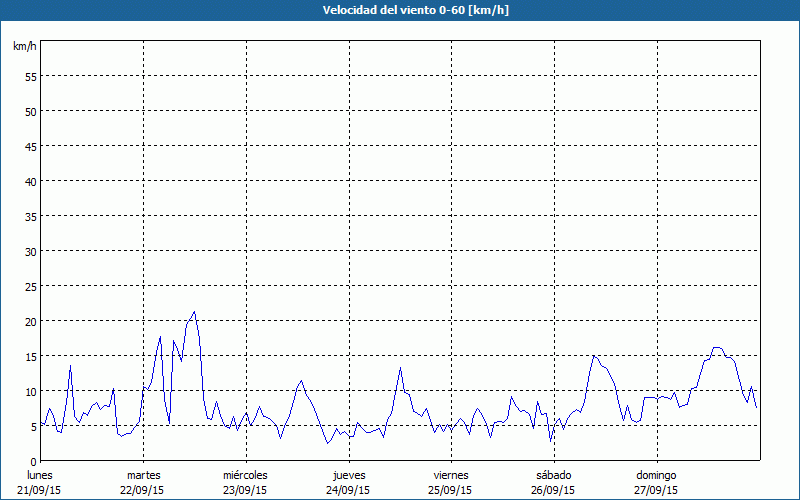800x500 pixels.
Task: Click the chart title "Velocidad del viento 0-60 [km/h]"
Action: click(400, 11)
